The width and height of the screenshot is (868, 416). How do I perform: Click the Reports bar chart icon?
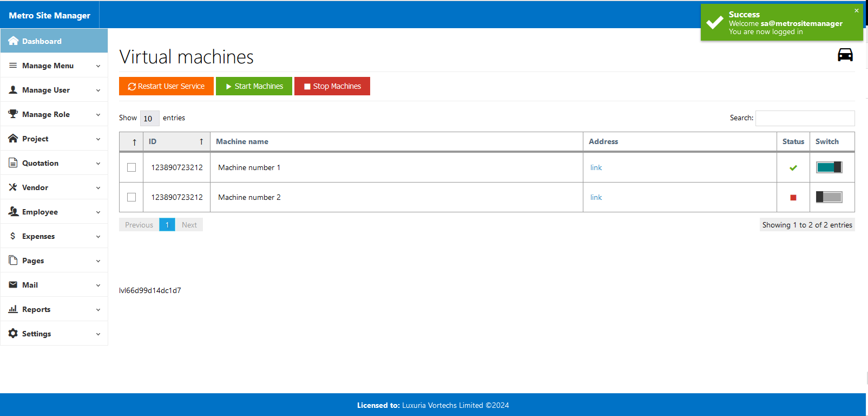point(13,309)
